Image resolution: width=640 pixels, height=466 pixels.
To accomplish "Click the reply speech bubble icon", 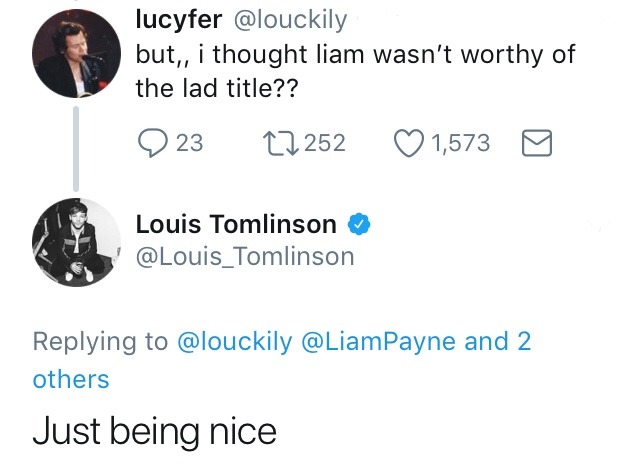I will click(x=152, y=143).
